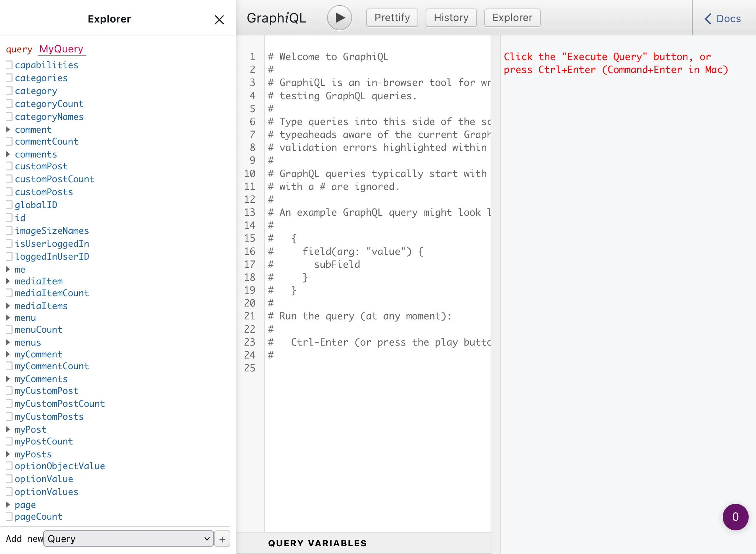756x554 pixels.
Task: Toggle Explorer from toolbar
Action: 512,18
